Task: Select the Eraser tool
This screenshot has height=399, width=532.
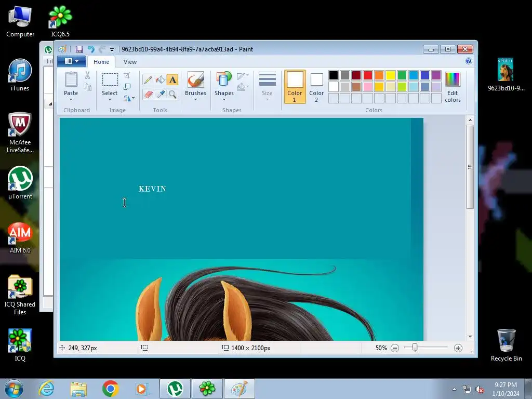Action: pyautogui.click(x=148, y=94)
